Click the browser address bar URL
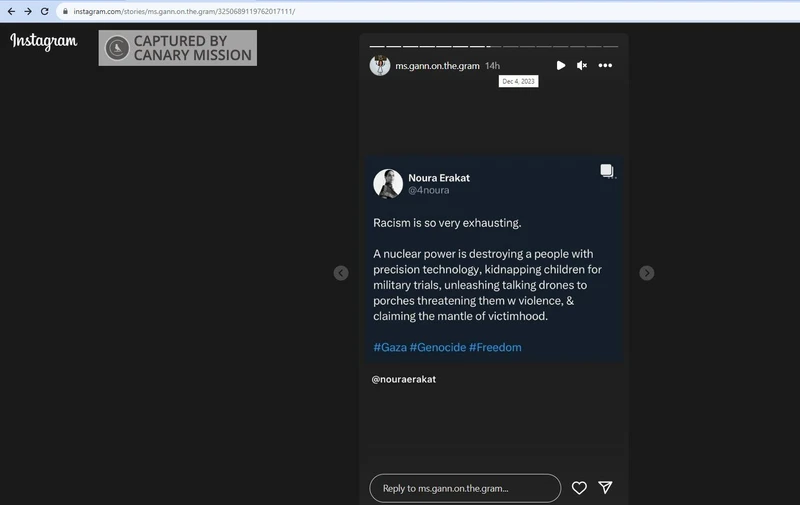 click(x=184, y=11)
